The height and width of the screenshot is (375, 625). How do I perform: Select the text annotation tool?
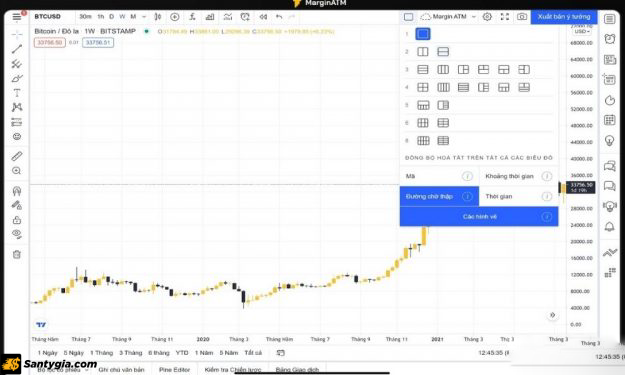pyautogui.click(x=17, y=93)
